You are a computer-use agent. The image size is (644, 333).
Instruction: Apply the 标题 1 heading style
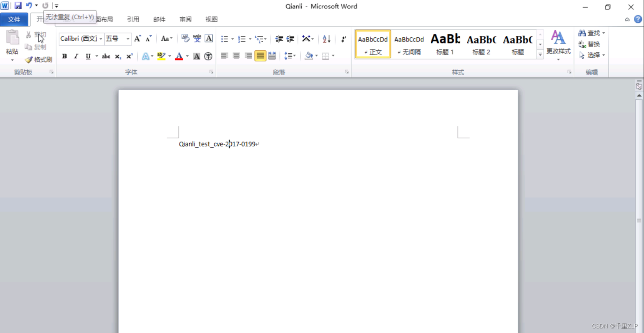(445, 44)
